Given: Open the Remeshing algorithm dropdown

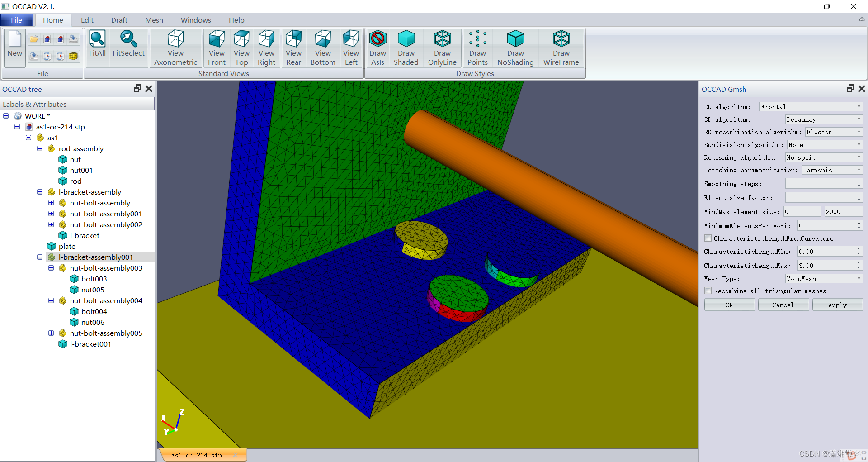Looking at the screenshot, I should coord(824,157).
